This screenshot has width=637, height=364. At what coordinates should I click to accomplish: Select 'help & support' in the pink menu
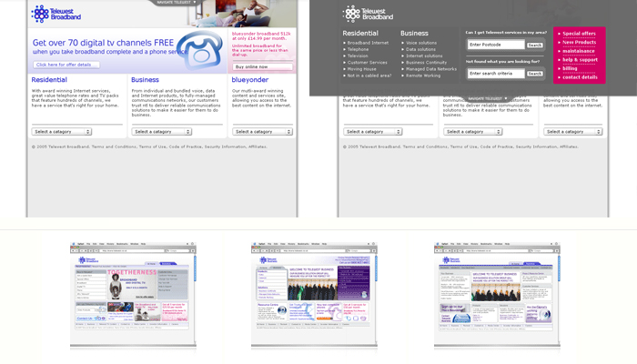point(580,60)
